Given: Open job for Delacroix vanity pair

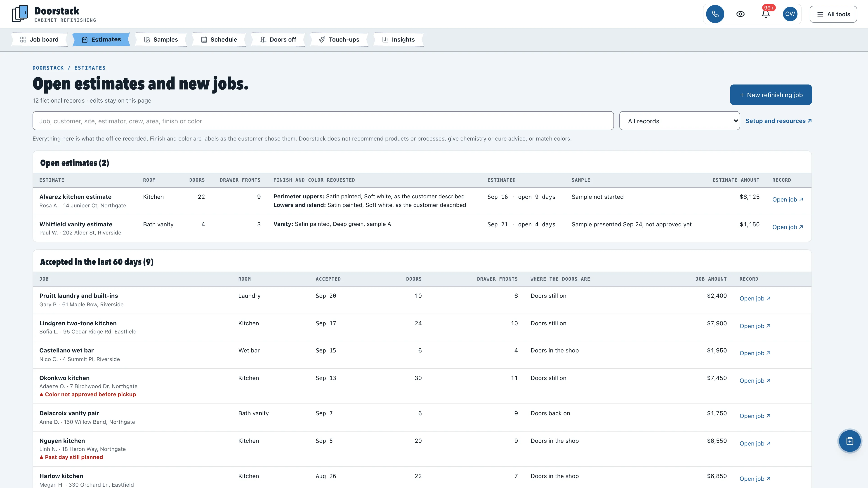Looking at the screenshot, I should 755,416.
